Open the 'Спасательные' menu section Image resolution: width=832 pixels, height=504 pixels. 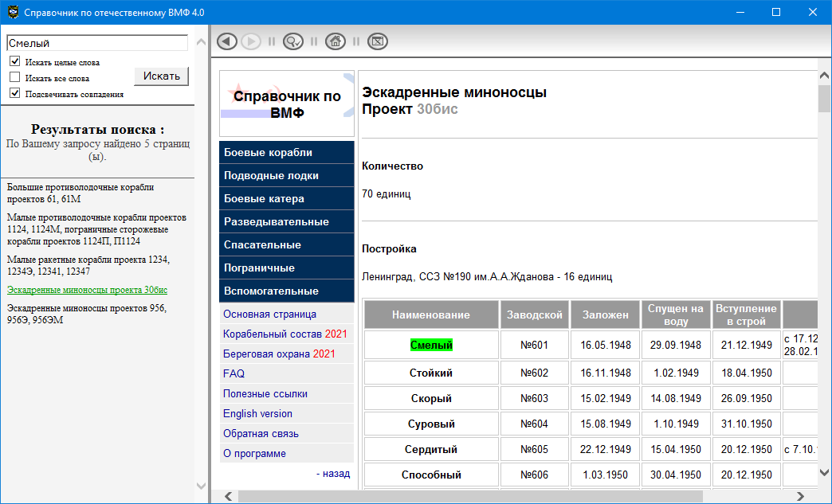287,245
